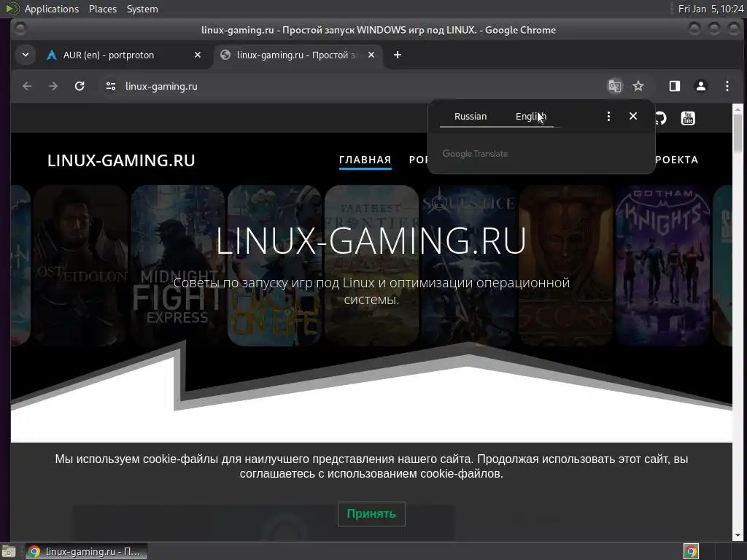The image size is (747, 560).
Task: Open site information icon in address bar
Action: [111, 86]
